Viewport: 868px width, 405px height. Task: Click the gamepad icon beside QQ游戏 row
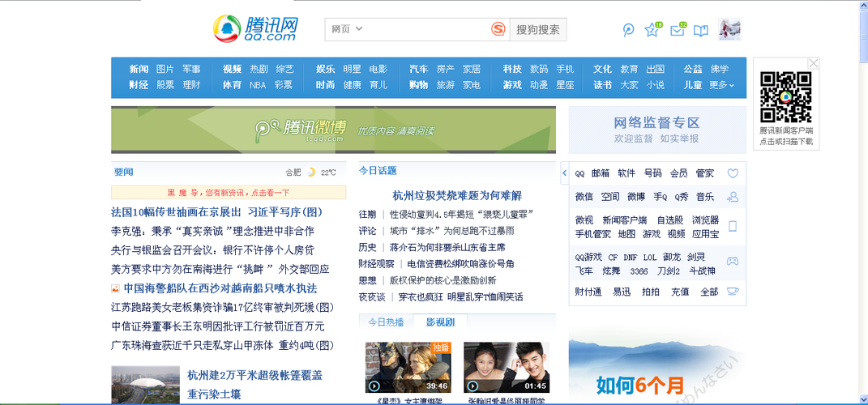733,261
